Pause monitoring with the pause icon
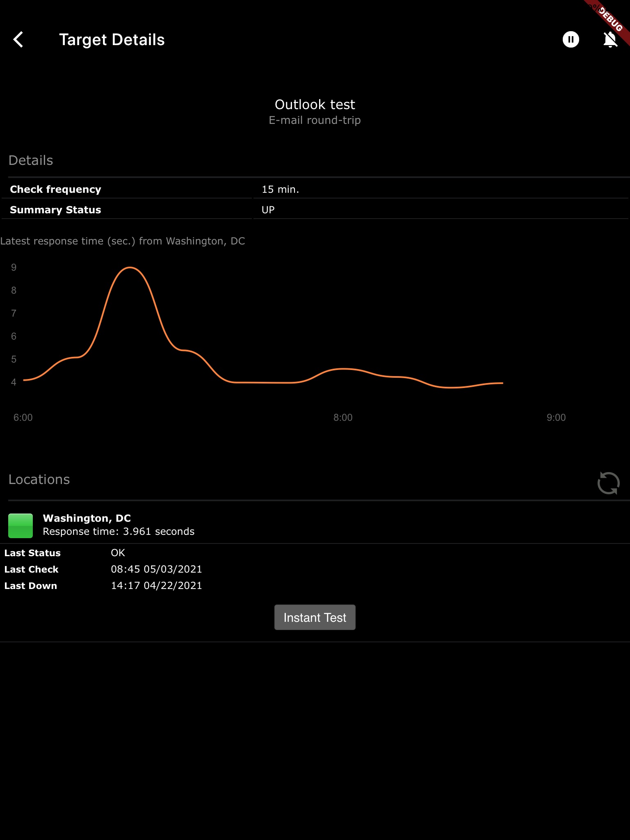 click(571, 40)
